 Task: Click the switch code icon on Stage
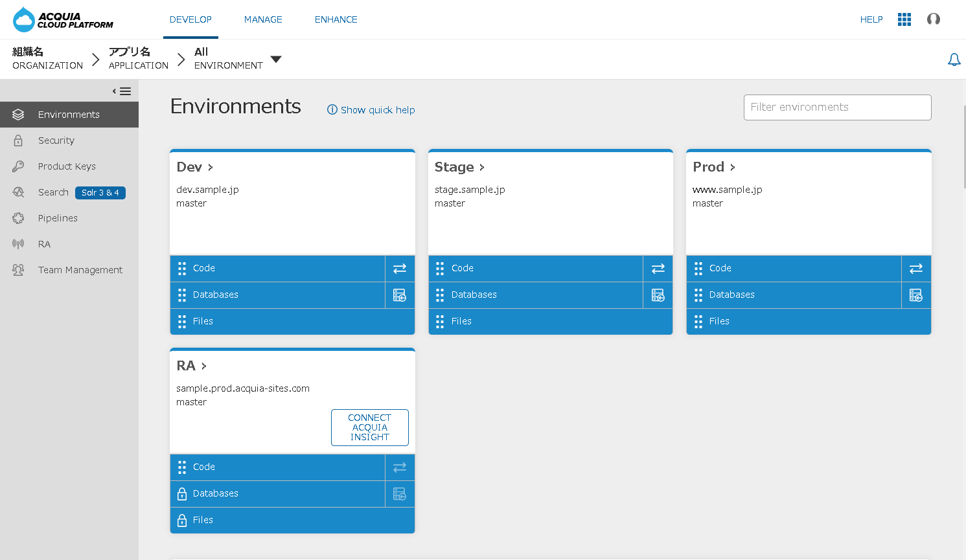[658, 268]
